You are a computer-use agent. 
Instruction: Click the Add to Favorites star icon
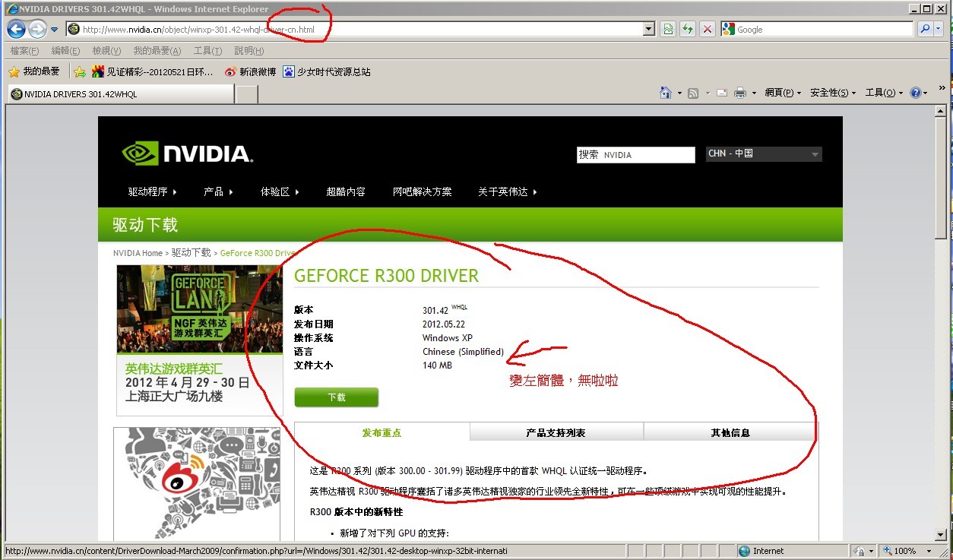click(x=80, y=71)
